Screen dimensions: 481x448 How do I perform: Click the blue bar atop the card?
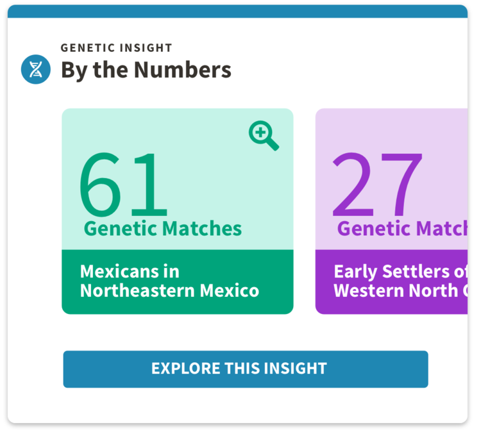click(x=237, y=12)
